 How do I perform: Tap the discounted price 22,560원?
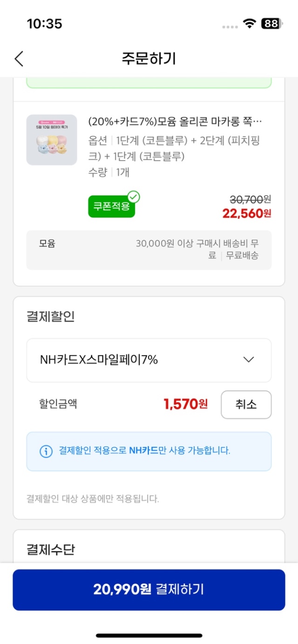247,213
